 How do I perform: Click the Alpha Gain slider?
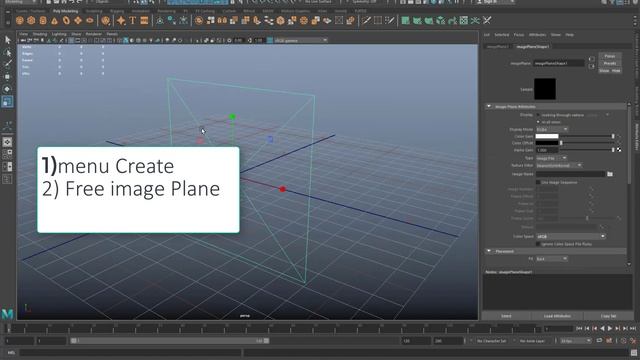click(x=587, y=150)
